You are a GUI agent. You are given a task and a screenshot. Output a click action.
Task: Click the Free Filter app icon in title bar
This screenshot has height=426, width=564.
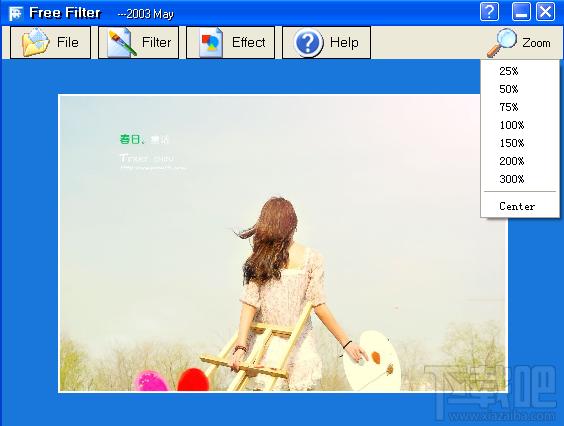point(16,14)
